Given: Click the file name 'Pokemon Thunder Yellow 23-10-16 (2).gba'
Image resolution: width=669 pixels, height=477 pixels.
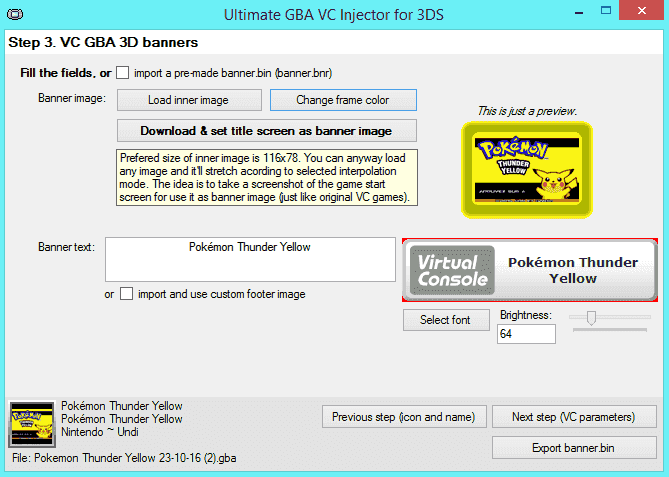Looking at the screenshot, I should click(135, 458).
